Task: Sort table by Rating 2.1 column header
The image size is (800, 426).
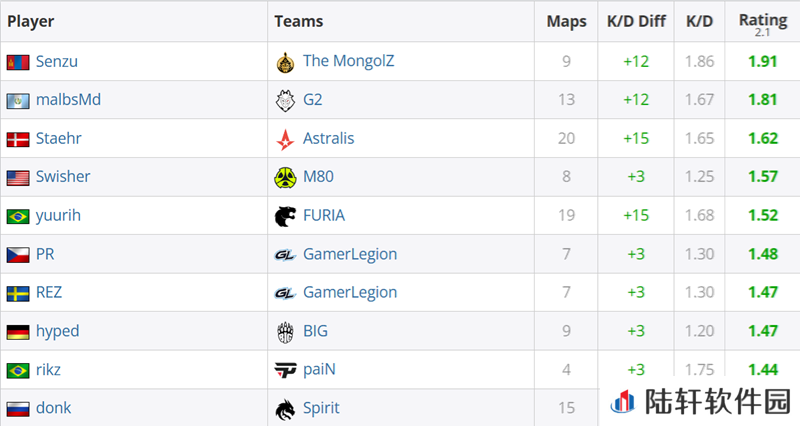Action: point(763,23)
